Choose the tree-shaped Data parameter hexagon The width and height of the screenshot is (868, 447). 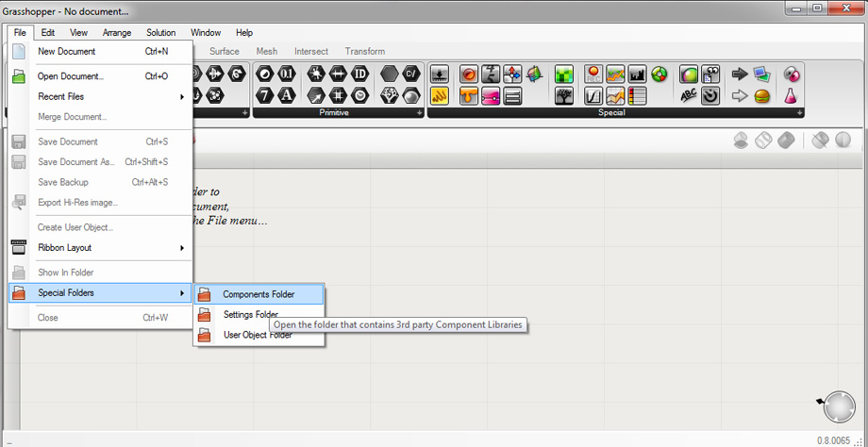(390, 95)
